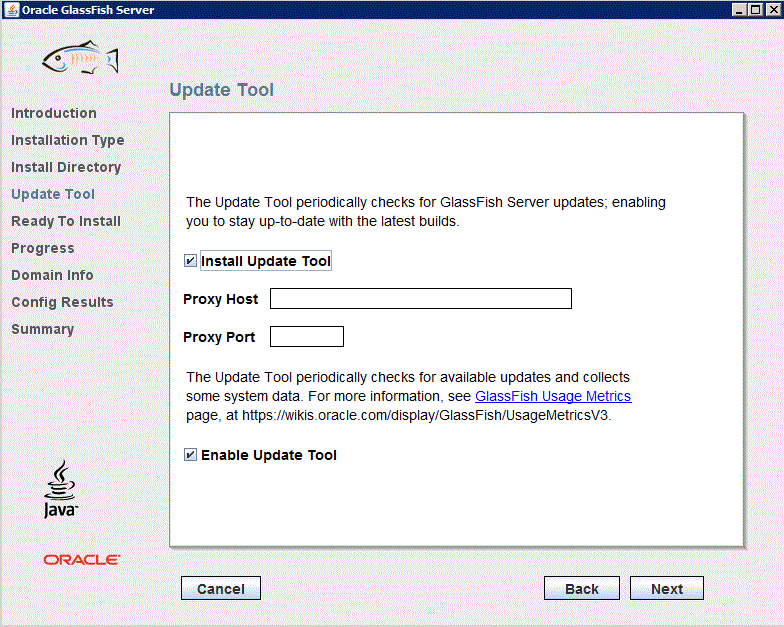
Task: Click the wikis.oracle.com URL text
Action: pyautogui.click(x=426, y=416)
